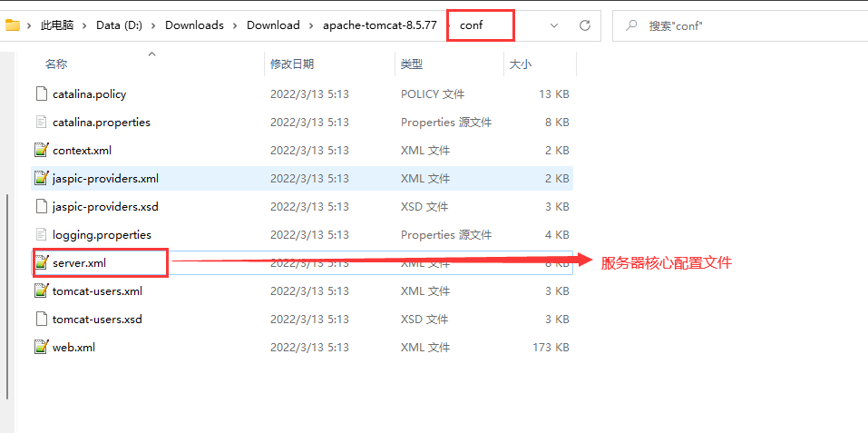Viewport: 868px width, 433px height.
Task: Click Properties 源文件 type of logging.properties
Action: [446, 235]
